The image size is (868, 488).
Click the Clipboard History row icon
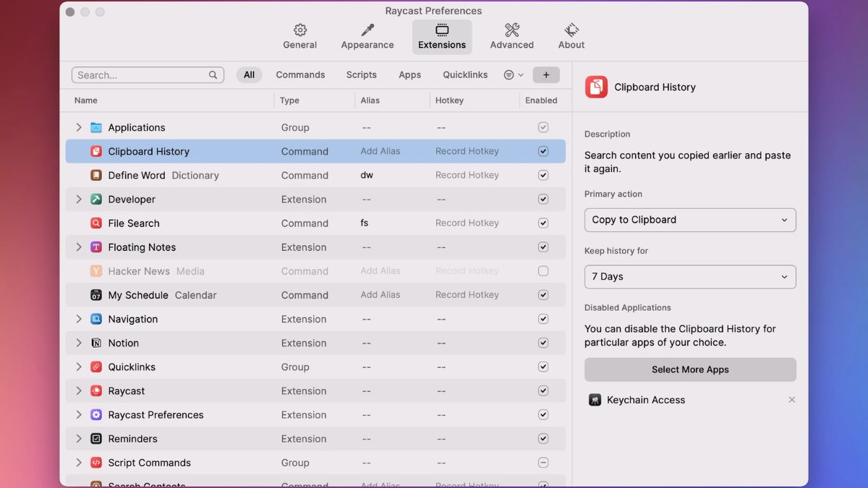click(x=96, y=151)
